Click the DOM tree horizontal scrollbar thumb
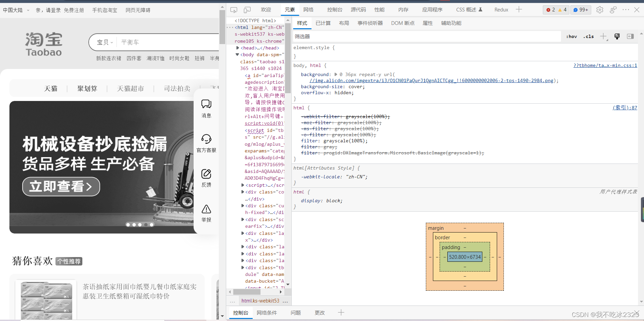 [247, 292]
